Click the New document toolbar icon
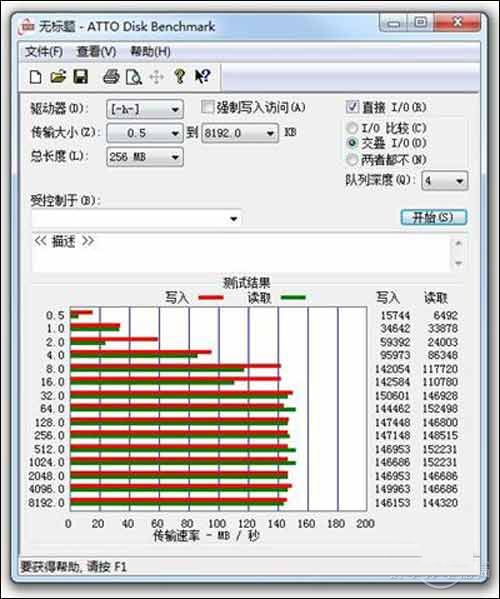Screen dimensions: 500x599 point(36,77)
